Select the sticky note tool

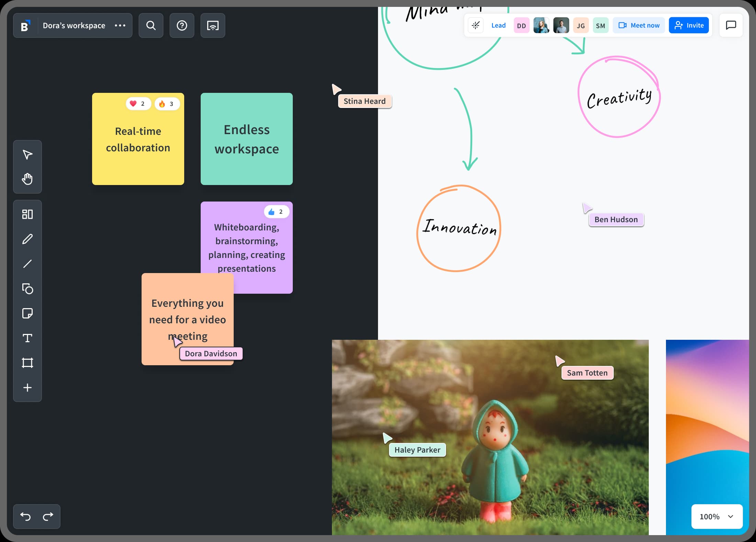click(x=27, y=313)
